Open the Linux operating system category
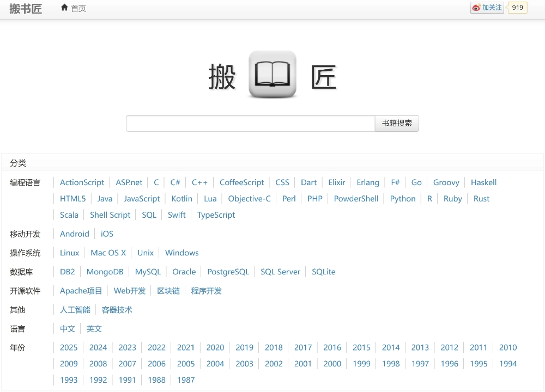This screenshot has width=545, height=392. 69,253
